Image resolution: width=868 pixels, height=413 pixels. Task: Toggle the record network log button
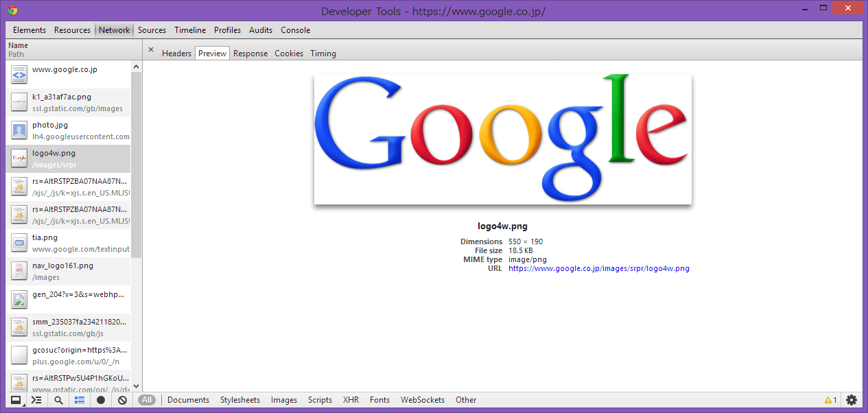pyautogui.click(x=101, y=400)
